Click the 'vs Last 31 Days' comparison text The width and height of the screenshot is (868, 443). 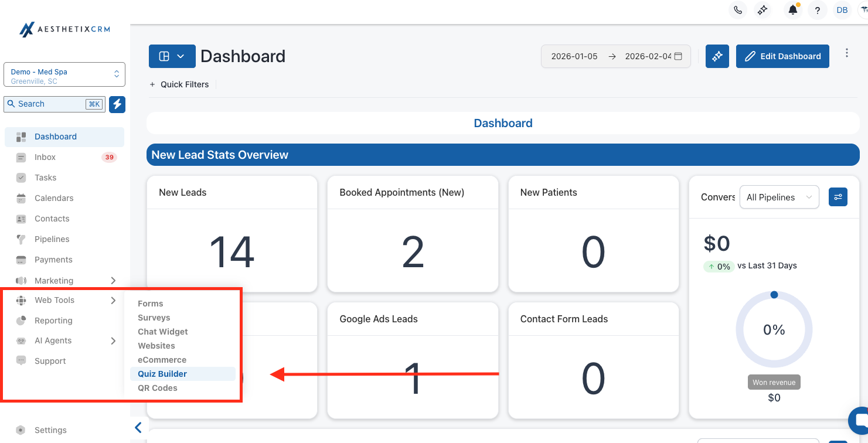click(x=767, y=265)
